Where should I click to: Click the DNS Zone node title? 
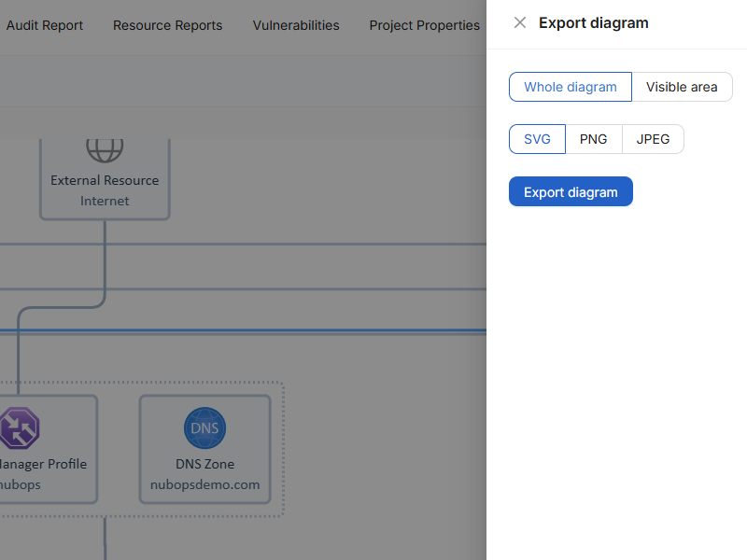[x=204, y=464]
